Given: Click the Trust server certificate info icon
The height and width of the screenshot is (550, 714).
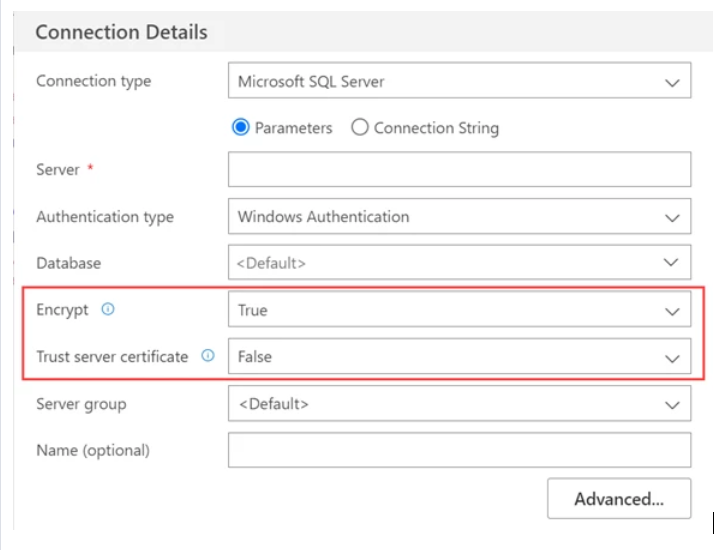Looking at the screenshot, I should point(208,355).
